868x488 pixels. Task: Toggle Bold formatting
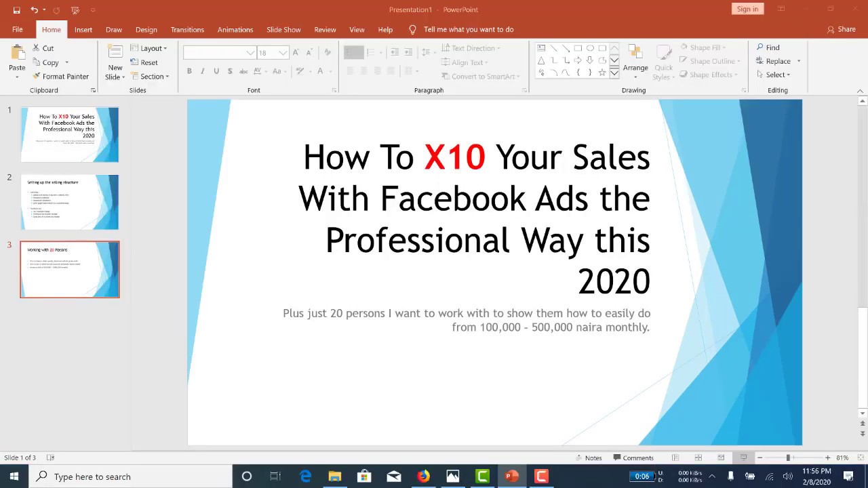(189, 71)
